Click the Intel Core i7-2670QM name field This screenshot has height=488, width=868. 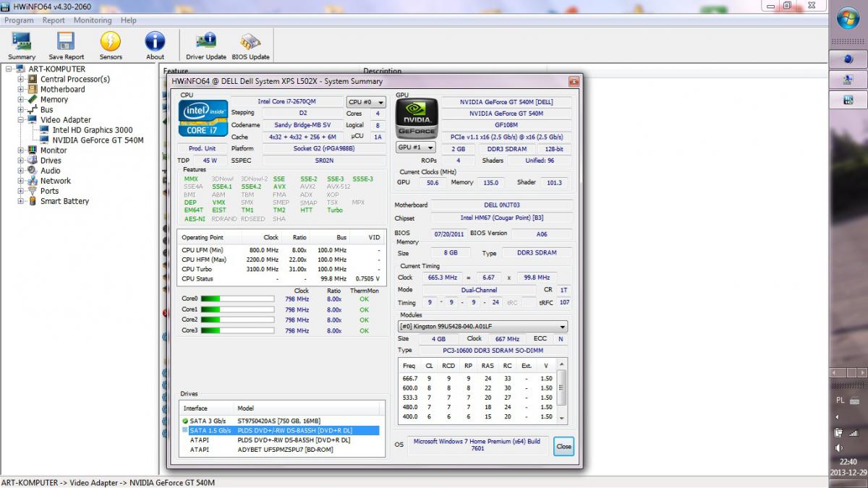pyautogui.click(x=286, y=102)
